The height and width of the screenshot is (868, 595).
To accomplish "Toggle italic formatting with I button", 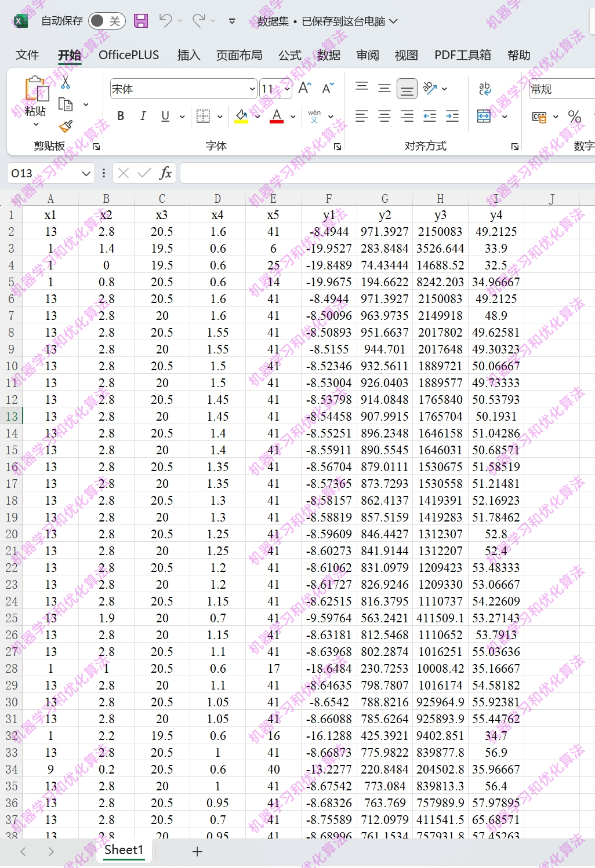I will click(143, 116).
